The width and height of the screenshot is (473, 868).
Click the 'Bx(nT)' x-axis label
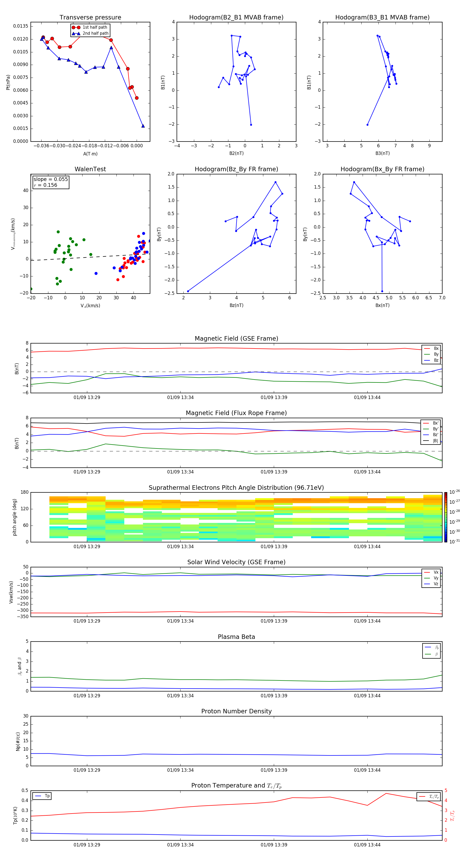click(382, 305)
